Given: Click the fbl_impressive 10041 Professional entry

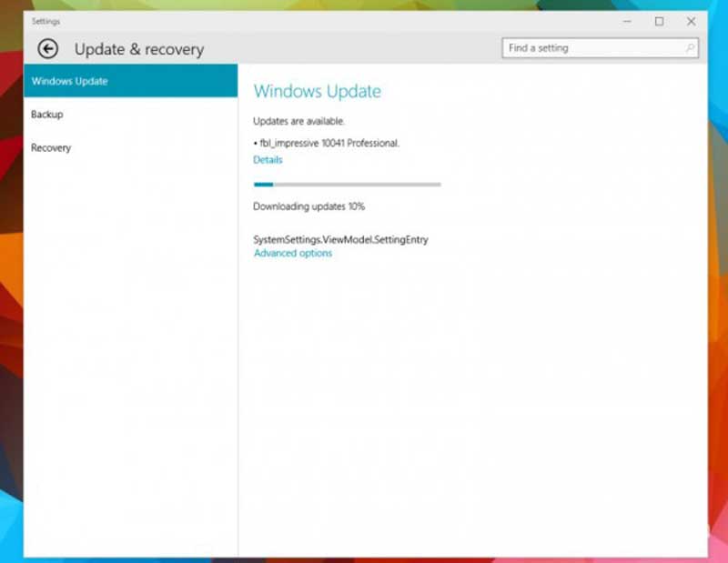Looking at the screenshot, I should click(x=327, y=143).
